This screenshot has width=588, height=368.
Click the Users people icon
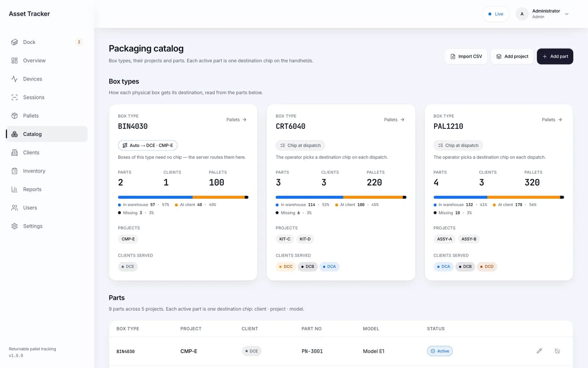(14, 208)
